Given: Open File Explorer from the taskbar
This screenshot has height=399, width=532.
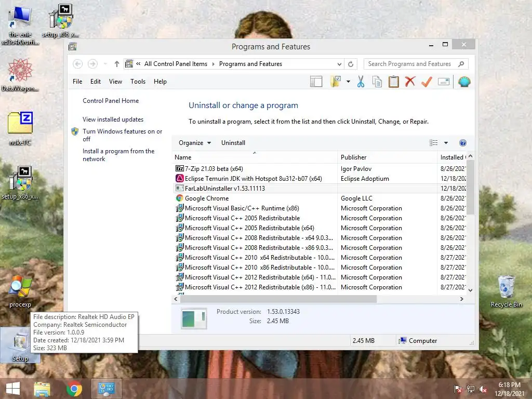Looking at the screenshot, I should [x=42, y=389].
